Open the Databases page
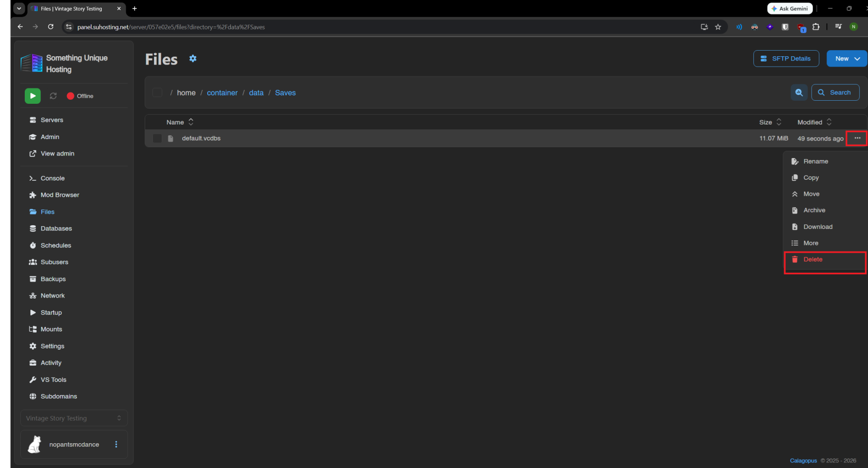The image size is (868, 468). pyautogui.click(x=74, y=228)
